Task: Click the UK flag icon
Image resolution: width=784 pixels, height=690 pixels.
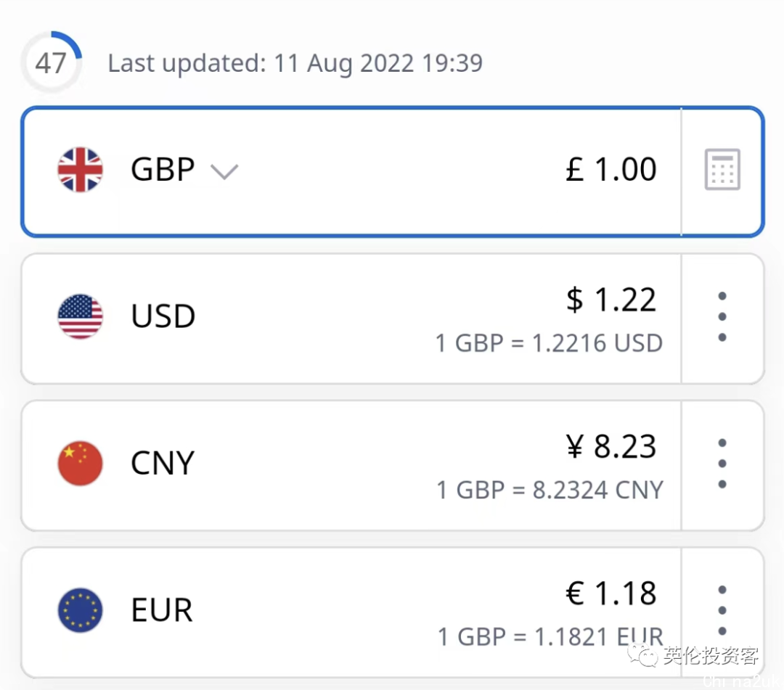Action: click(80, 169)
